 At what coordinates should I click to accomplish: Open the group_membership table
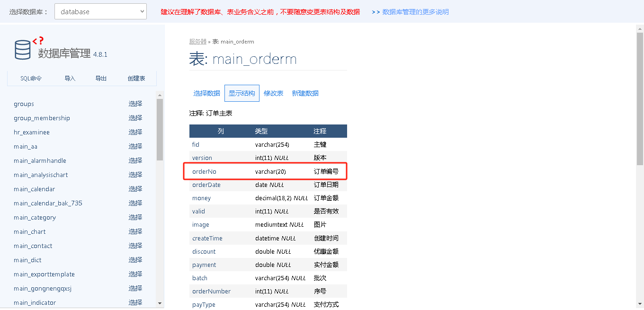point(42,118)
